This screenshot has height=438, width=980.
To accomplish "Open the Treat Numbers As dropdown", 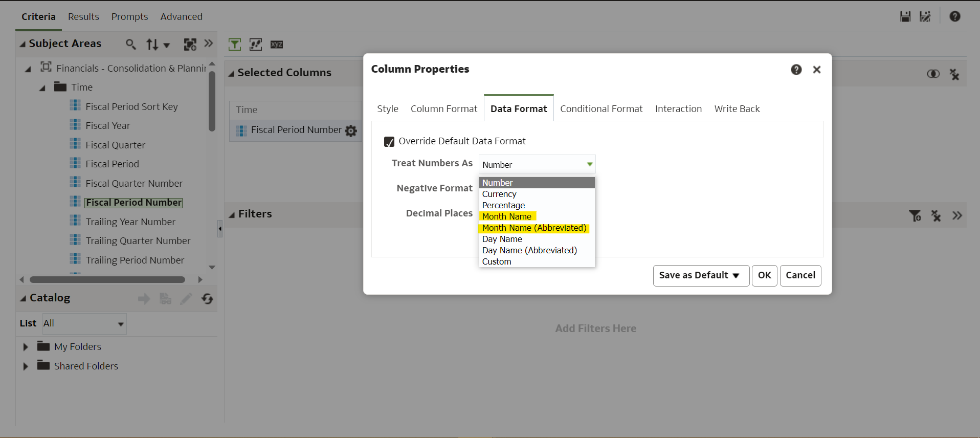I will 537,164.
